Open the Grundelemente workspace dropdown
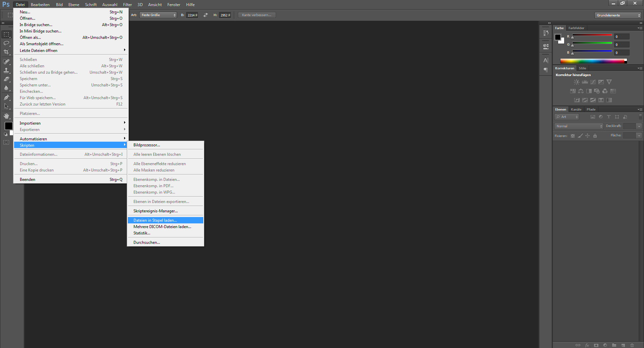The width and height of the screenshot is (644, 348). click(618, 15)
